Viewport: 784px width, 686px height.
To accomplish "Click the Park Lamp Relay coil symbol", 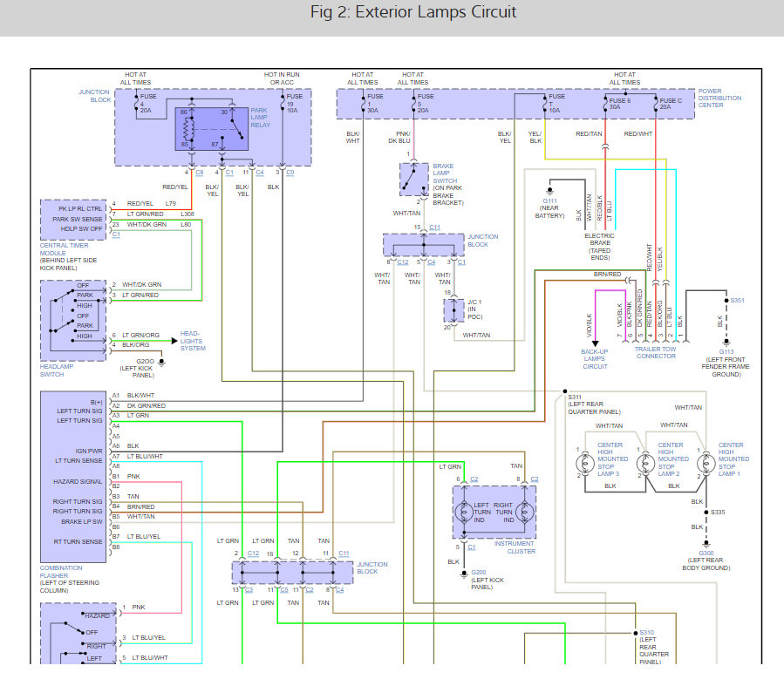I will tap(189, 129).
